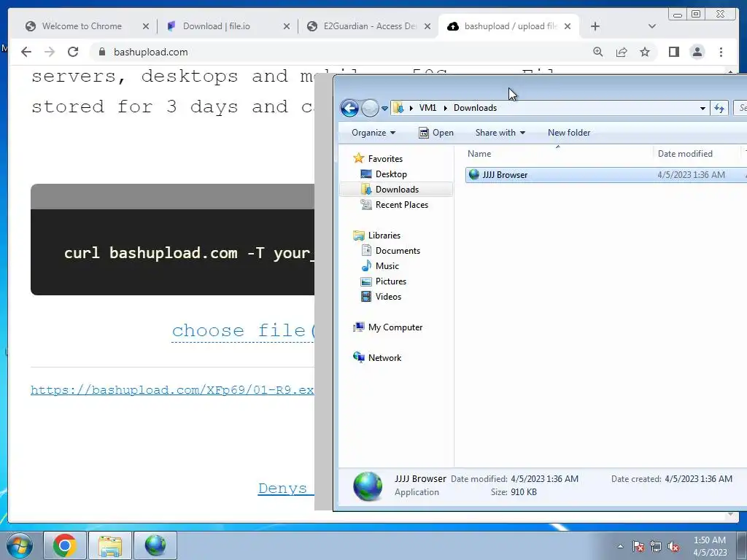Viewport: 747px width, 560px height.
Task: Open the bashupload.com/XFp69 uploaded file link
Action: pyautogui.click(x=172, y=390)
